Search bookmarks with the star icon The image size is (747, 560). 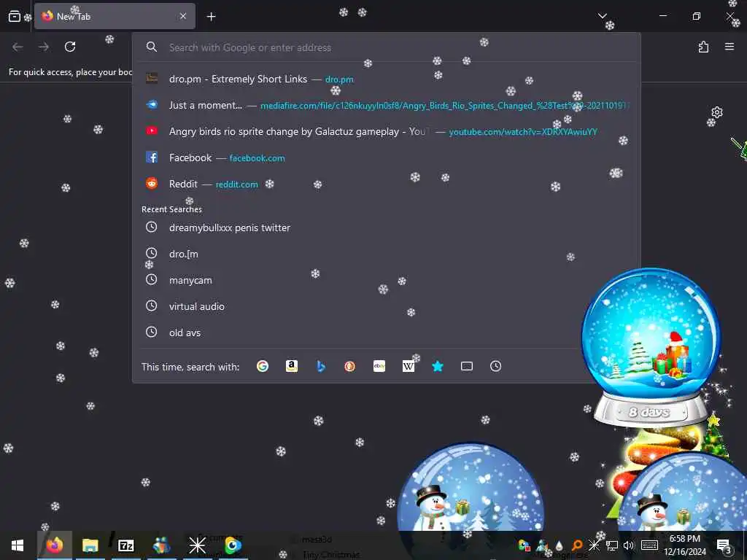coord(438,366)
